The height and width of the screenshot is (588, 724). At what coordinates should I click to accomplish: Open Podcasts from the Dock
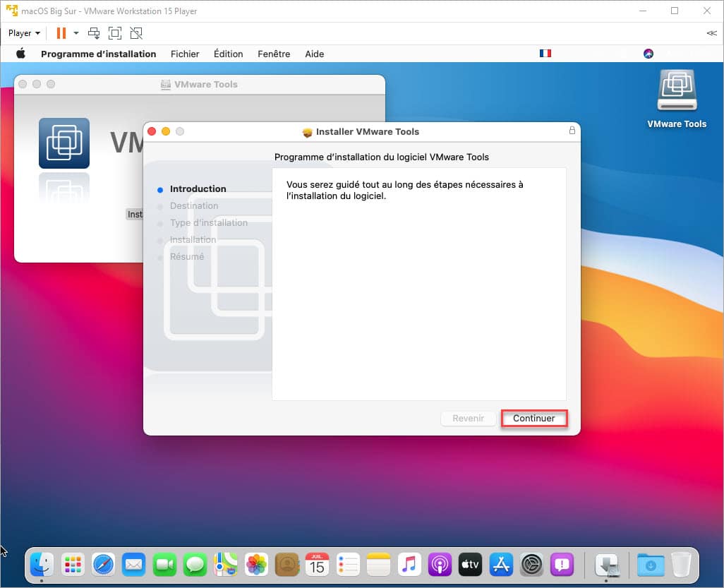440,565
